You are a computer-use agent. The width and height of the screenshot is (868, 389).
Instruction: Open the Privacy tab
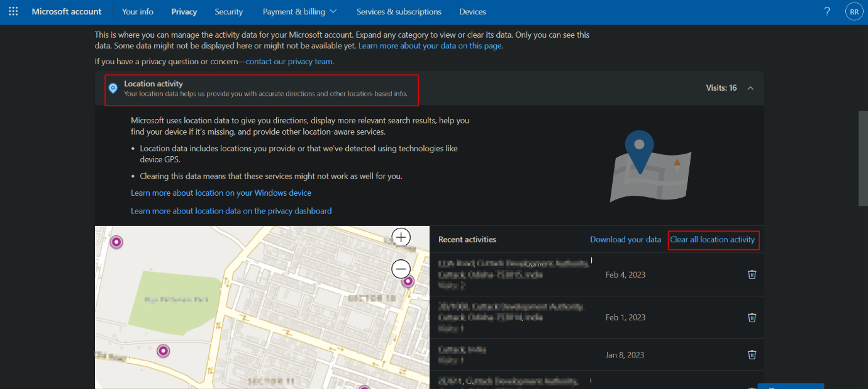tap(184, 11)
